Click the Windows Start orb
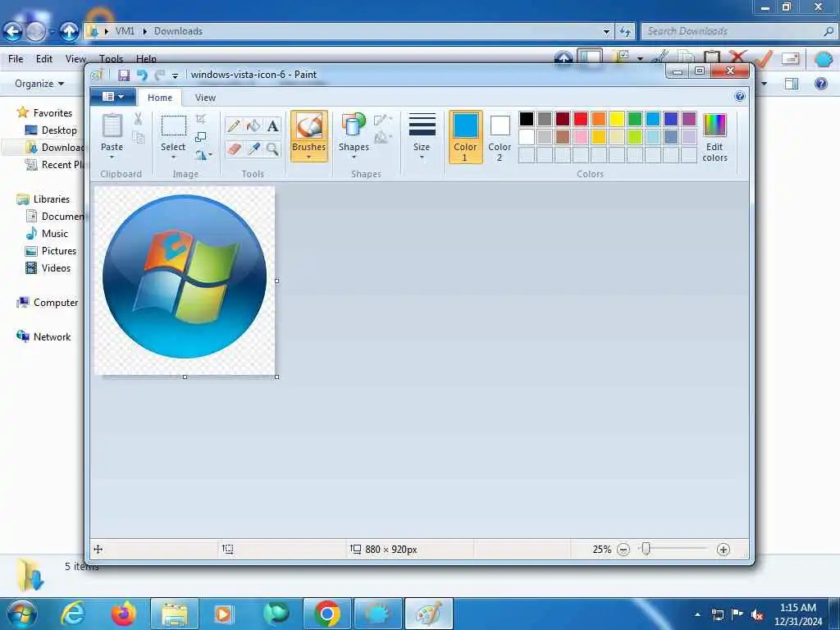Image resolution: width=840 pixels, height=630 pixels. click(x=21, y=614)
